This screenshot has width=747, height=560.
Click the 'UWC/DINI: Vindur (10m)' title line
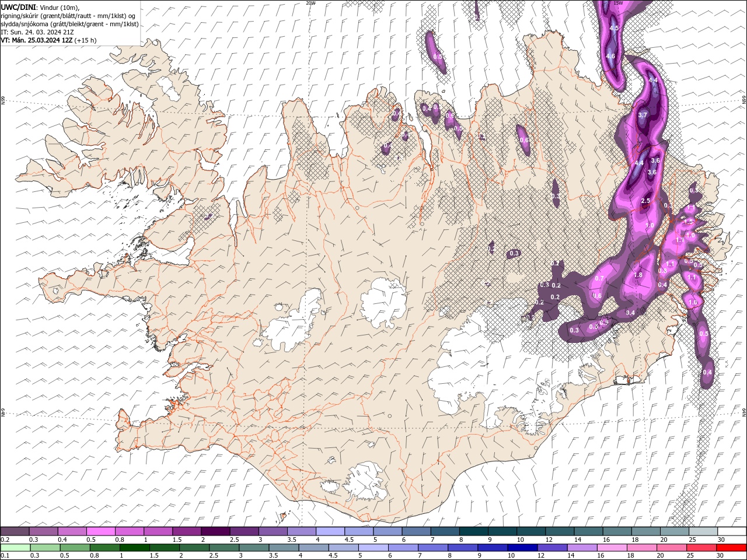coord(40,7)
